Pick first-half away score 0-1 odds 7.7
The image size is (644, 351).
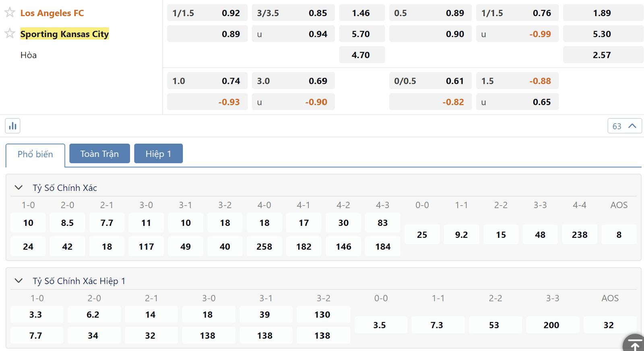point(37,335)
